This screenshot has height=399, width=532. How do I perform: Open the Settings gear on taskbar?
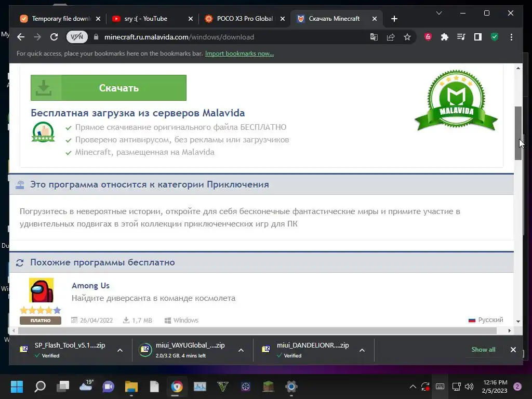tap(291, 387)
